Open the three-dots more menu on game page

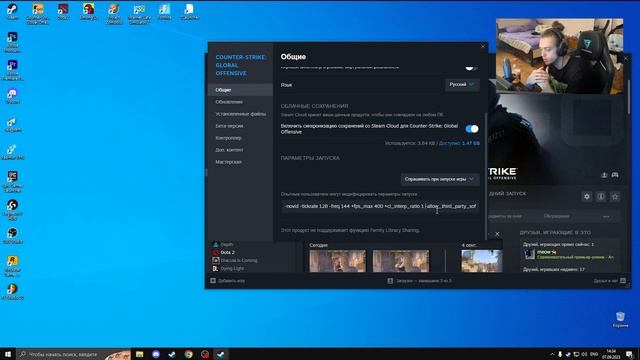[606, 216]
